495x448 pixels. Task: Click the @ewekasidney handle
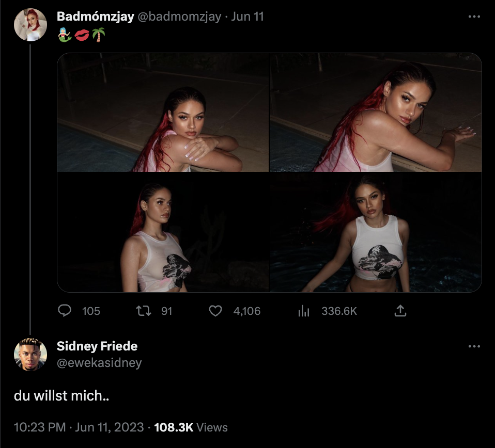99,363
